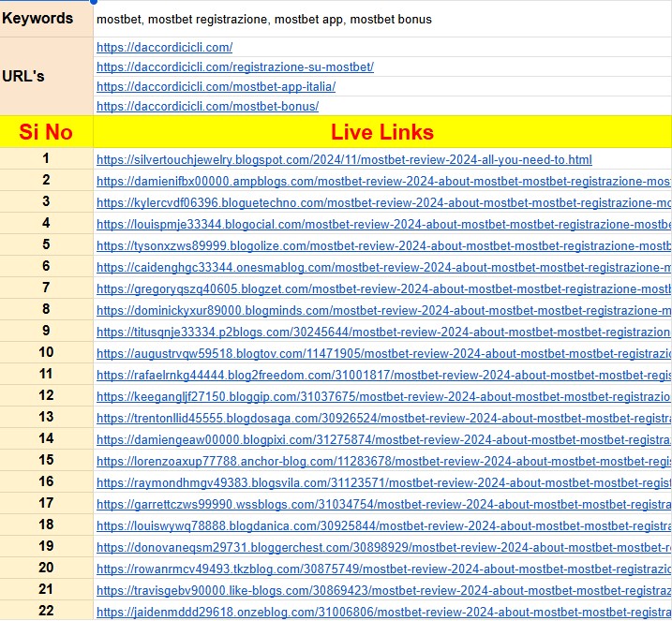Select the cell with serial number 7
The width and height of the screenshot is (672, 621).
(x=46, y=288)
